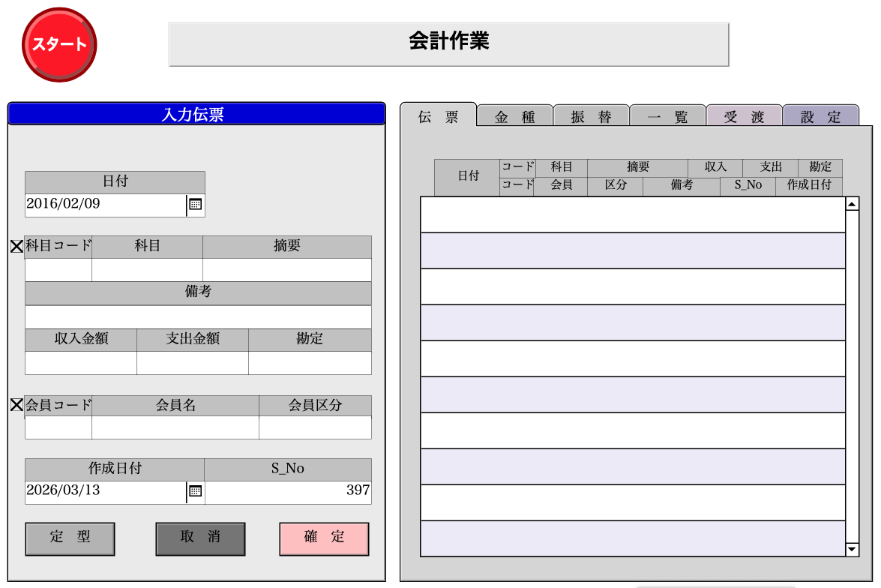Open the 設定 tab
Screen dimensions: 881x588
click(820, 117)
